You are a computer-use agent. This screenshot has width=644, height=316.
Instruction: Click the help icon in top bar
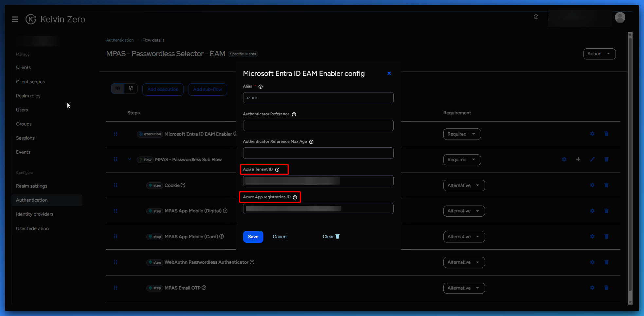pos(536,17)
